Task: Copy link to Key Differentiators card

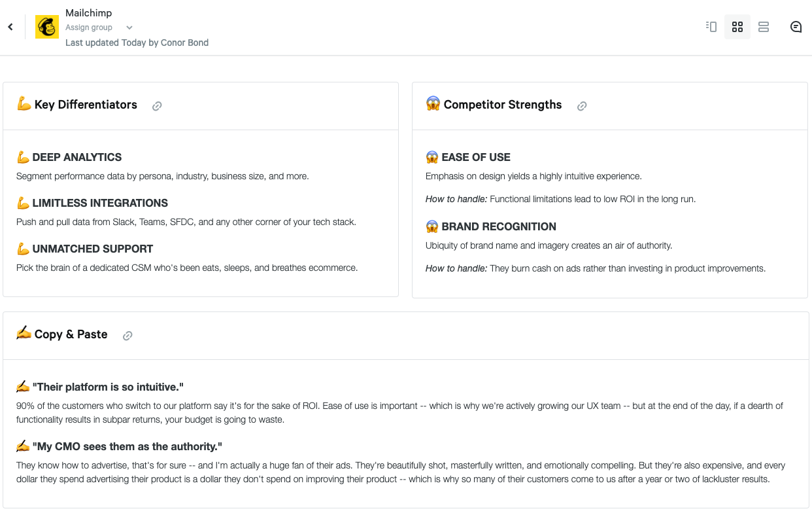Action: pos(157,106)
